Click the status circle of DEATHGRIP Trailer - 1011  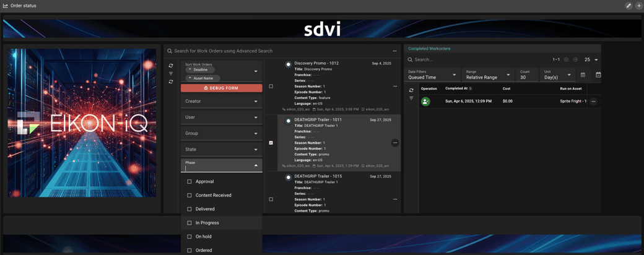[289, 120]
